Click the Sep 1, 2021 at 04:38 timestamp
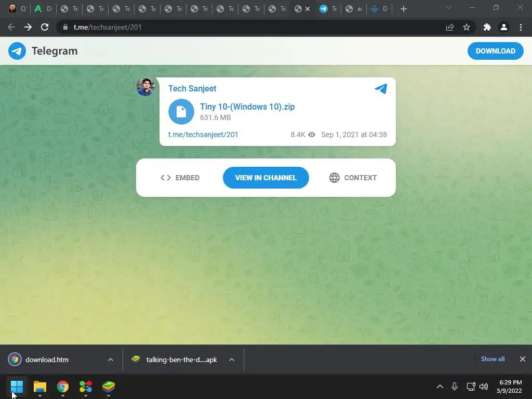Viewport: 532px width, 399px height. (x=354, y=135)
